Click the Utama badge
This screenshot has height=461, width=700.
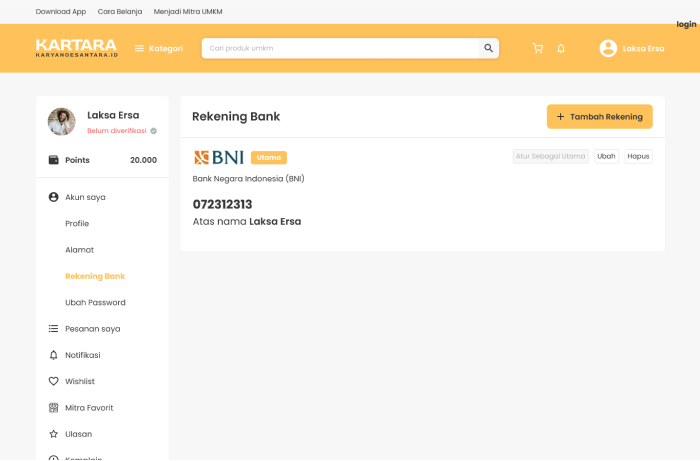269,158
